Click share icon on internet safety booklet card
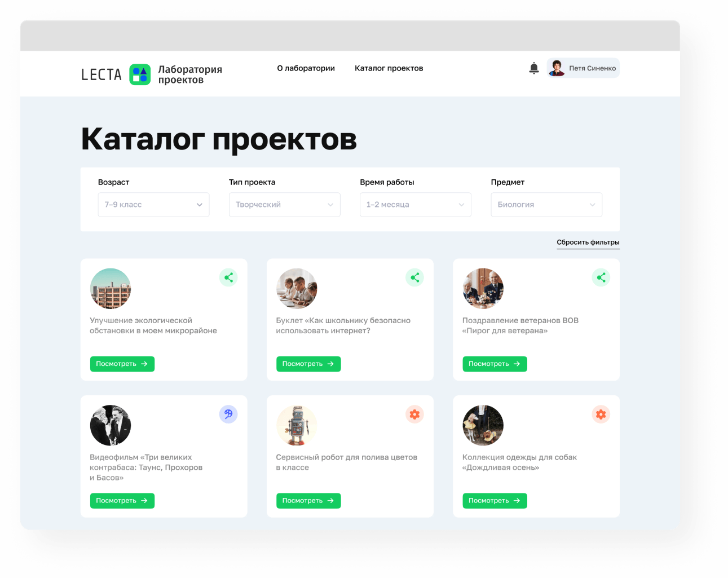 pyautogui.click(x=414, y=277)
